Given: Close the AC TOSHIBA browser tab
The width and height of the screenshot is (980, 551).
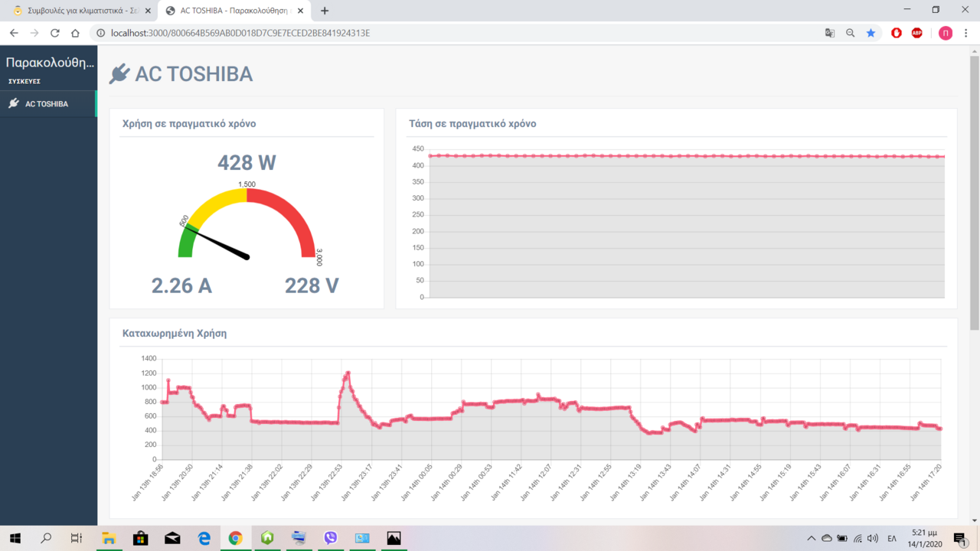Looking at the screenshot, I should coord(301,11).
